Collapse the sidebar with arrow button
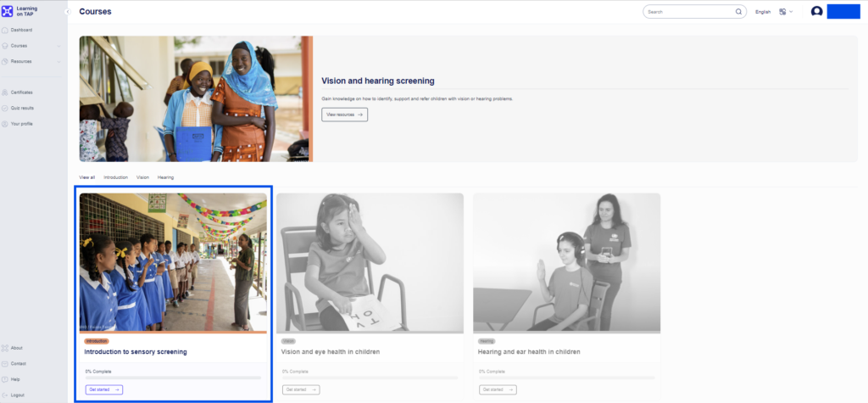 [68, 12]
